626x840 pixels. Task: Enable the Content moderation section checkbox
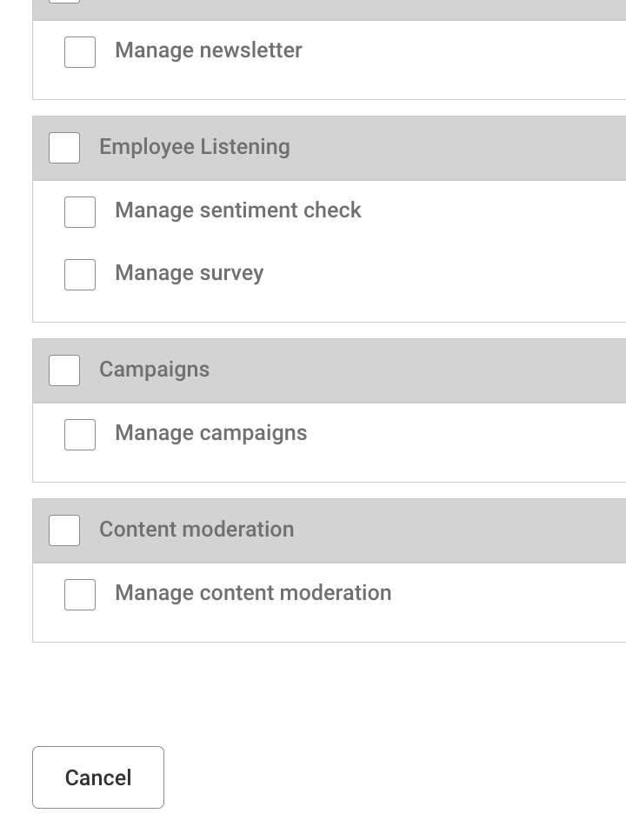[x=63, y=530]
